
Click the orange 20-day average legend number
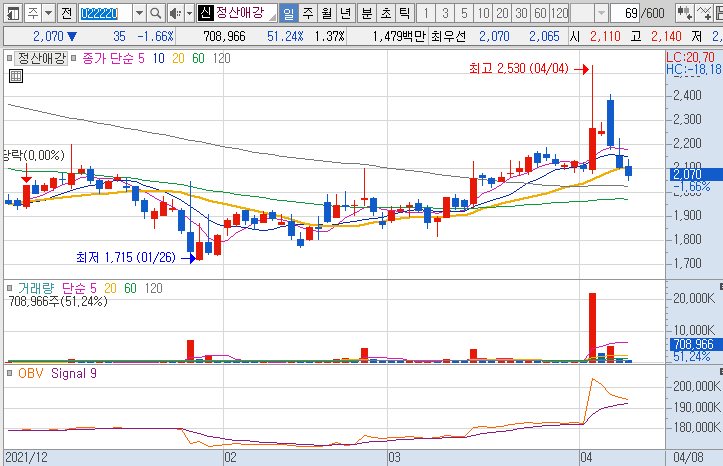tap(178, 59)
